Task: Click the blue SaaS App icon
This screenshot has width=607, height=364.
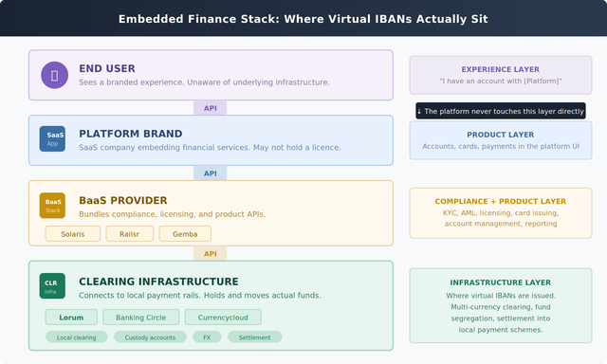Action: pyautogui.click(x=52, y=138)
